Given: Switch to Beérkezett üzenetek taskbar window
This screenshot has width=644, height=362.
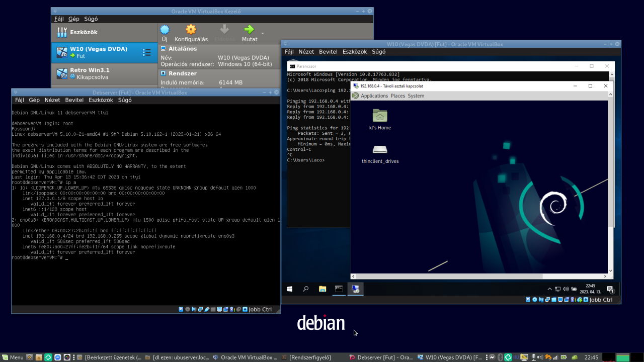Looking at the screenshot, I should pos(109,357).
